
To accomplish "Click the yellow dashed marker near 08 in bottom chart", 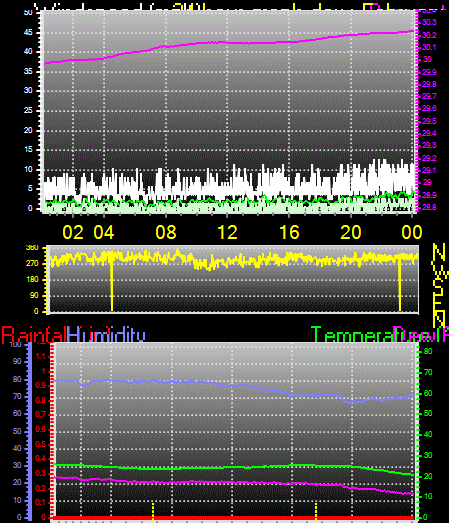I will point(153,511).
